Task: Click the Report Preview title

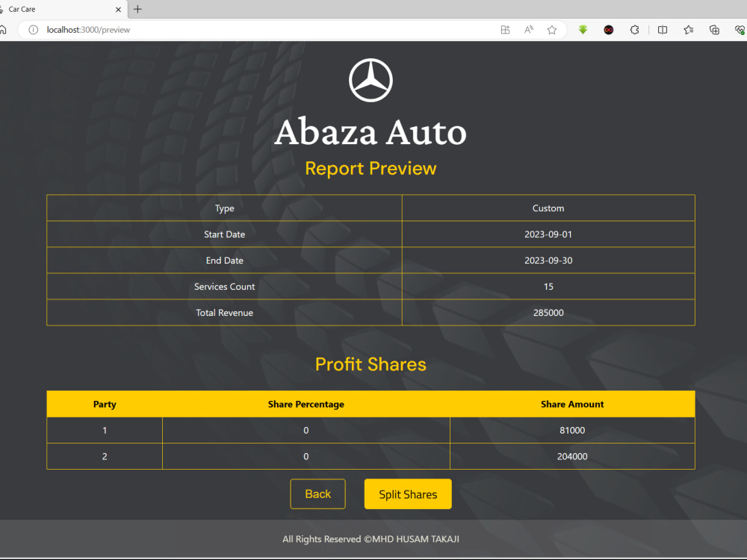Action: tap(371, 168)
